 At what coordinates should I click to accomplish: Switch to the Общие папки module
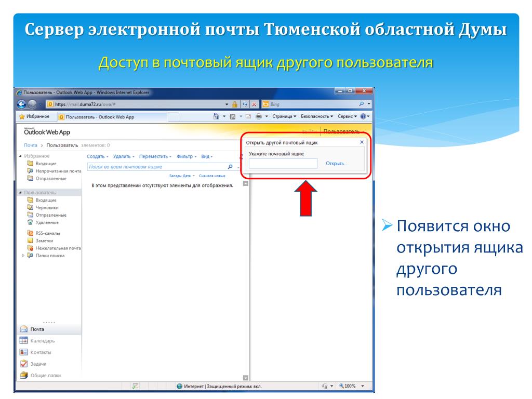click(49, 375)
